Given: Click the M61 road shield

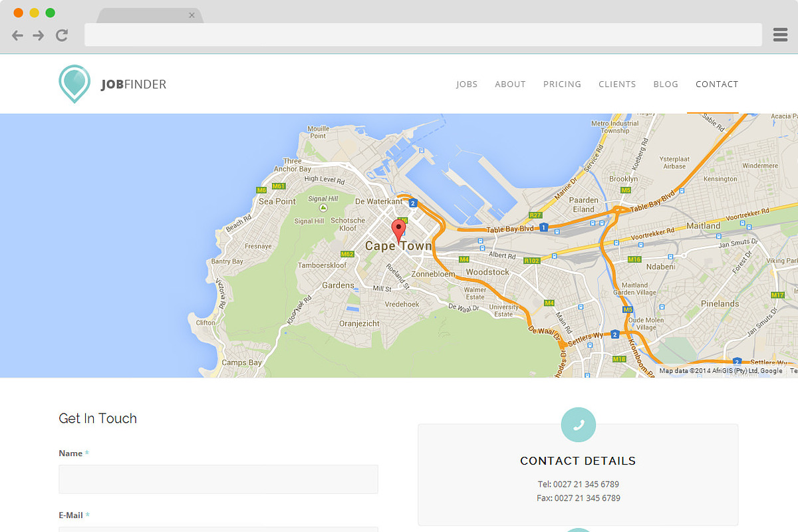Looking at the screenshot, I should point(279,186).
